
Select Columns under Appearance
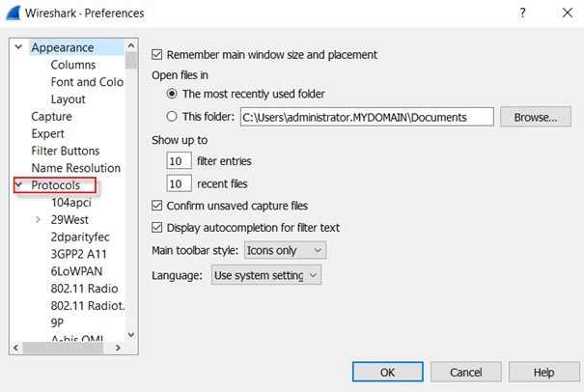73,65
